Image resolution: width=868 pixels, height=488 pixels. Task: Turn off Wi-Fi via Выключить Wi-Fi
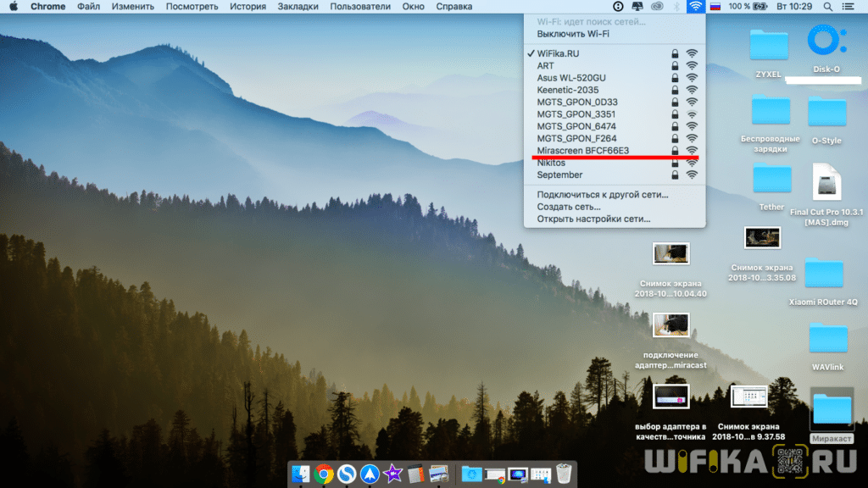pos(572,34)
